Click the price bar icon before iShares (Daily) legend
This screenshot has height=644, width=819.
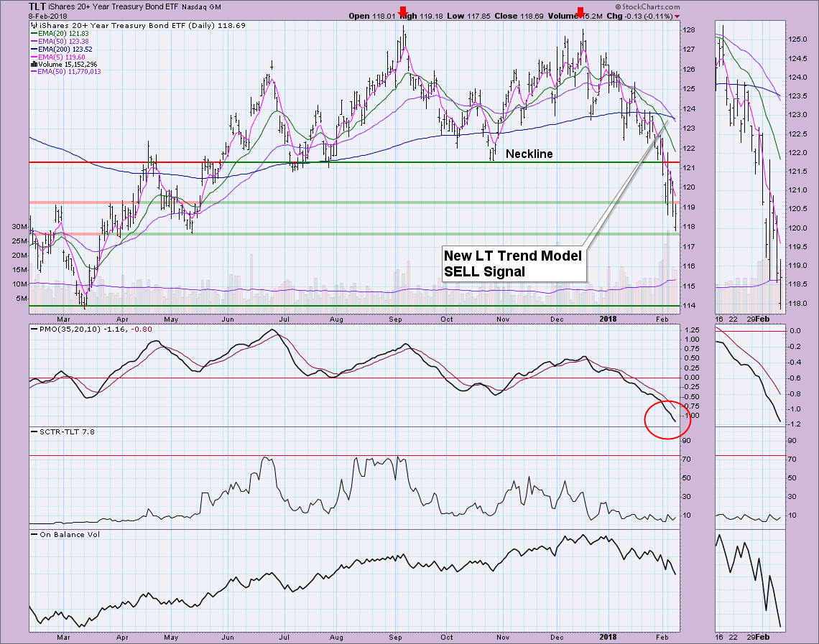[x=34, y=25]
